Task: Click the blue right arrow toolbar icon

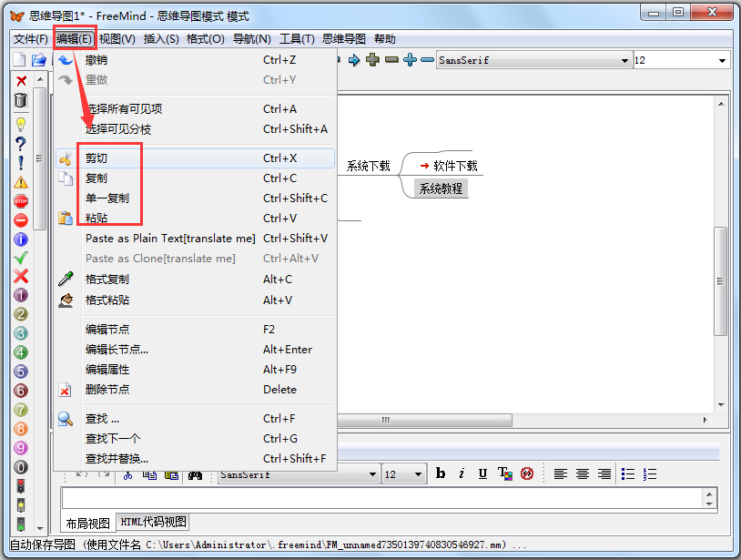Action: (354, 60)
